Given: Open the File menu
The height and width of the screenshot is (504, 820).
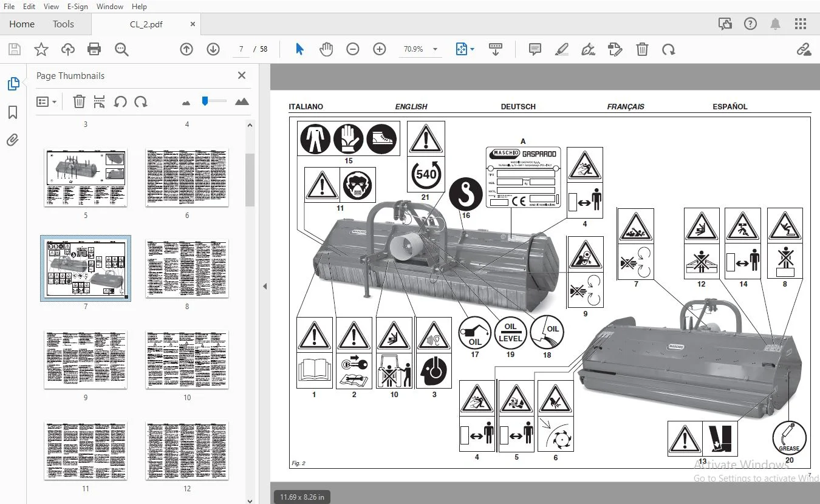Looking at the screenshot, I should pos(9,7).
